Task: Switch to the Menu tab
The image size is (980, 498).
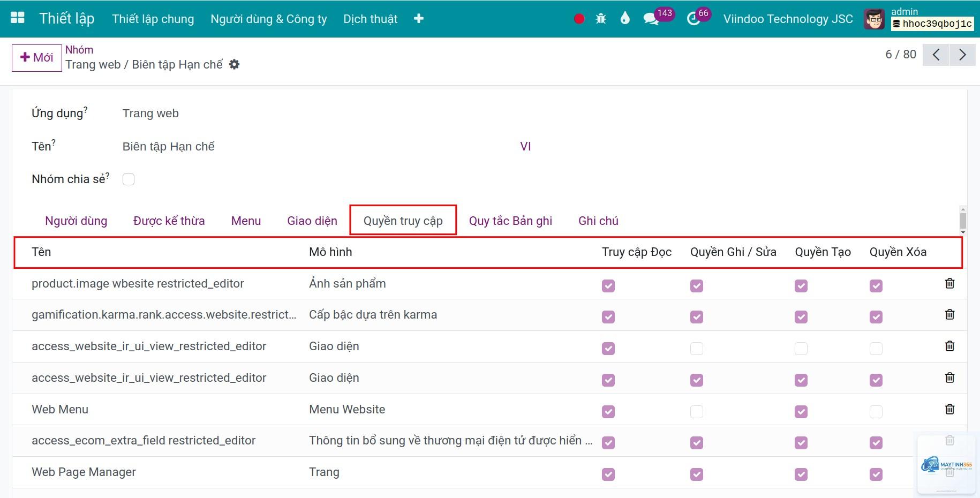Action: (246, 221)
